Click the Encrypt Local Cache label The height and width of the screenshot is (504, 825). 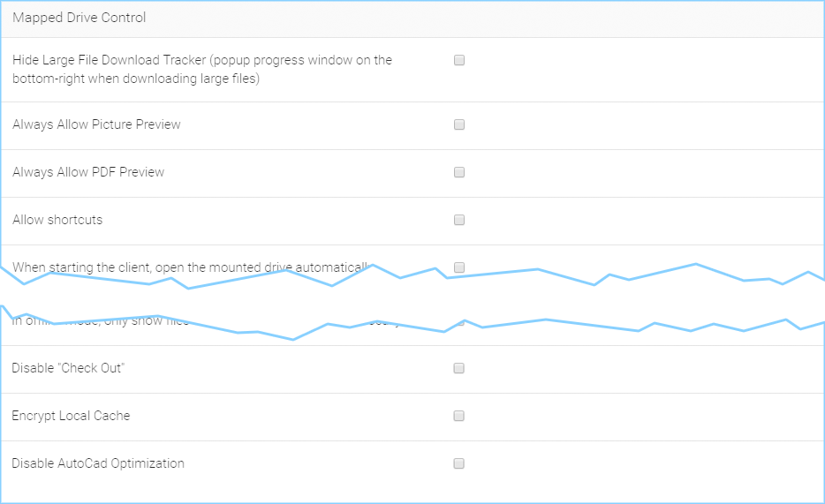tap(71, 416)
